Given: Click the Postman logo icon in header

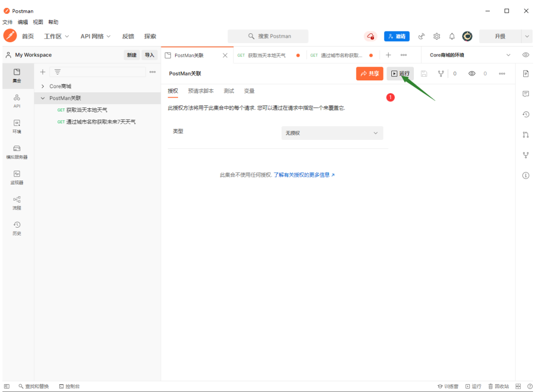Looking at the screenshot, I should (10, 36).
